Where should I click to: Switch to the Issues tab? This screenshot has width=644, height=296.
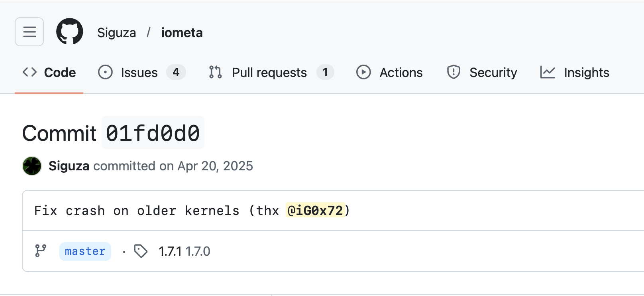click(139, 72)
